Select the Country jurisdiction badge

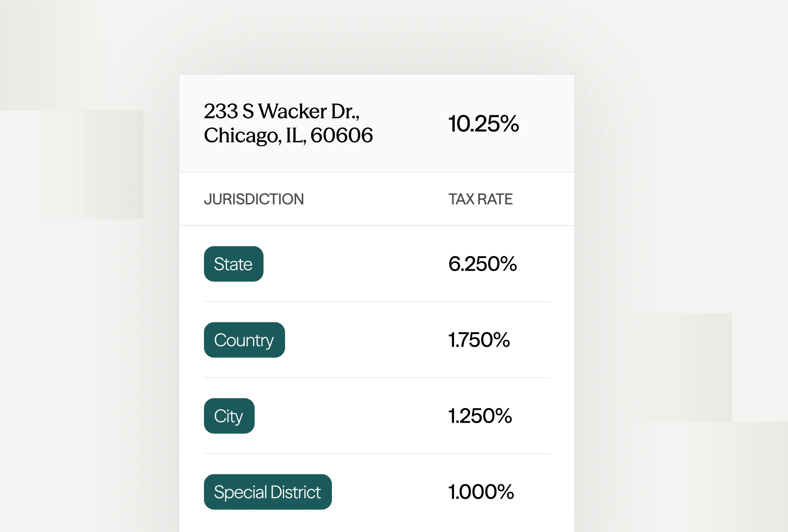click(x=244, y=340)
